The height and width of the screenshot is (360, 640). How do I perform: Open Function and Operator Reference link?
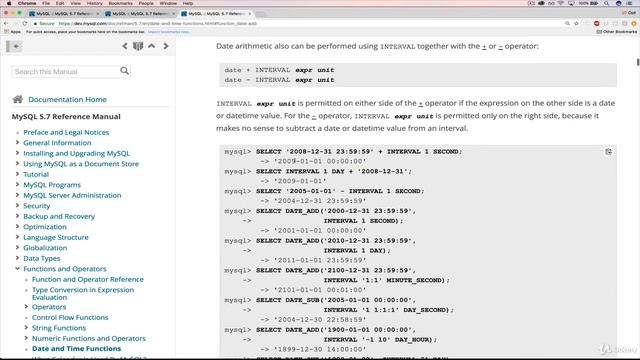(88, 279)
